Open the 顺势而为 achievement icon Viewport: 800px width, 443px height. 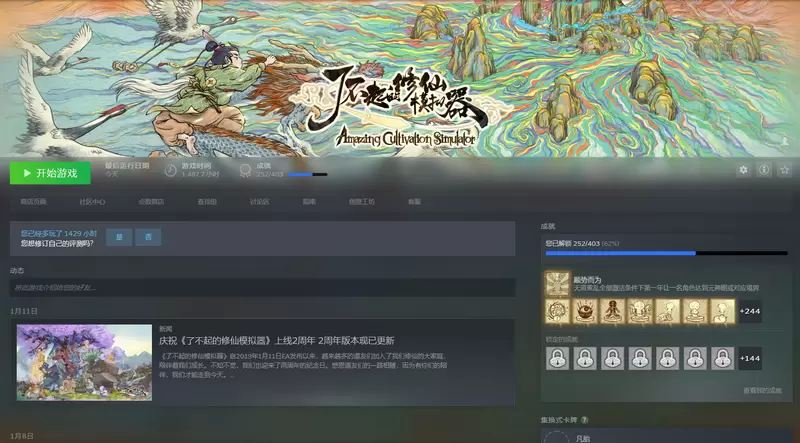click(557, 284)
